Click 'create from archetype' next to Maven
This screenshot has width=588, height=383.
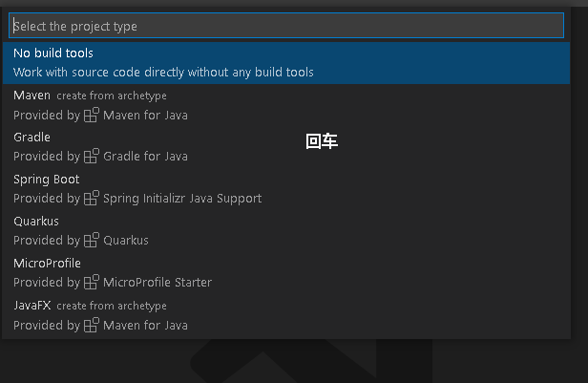coord(112,96)
